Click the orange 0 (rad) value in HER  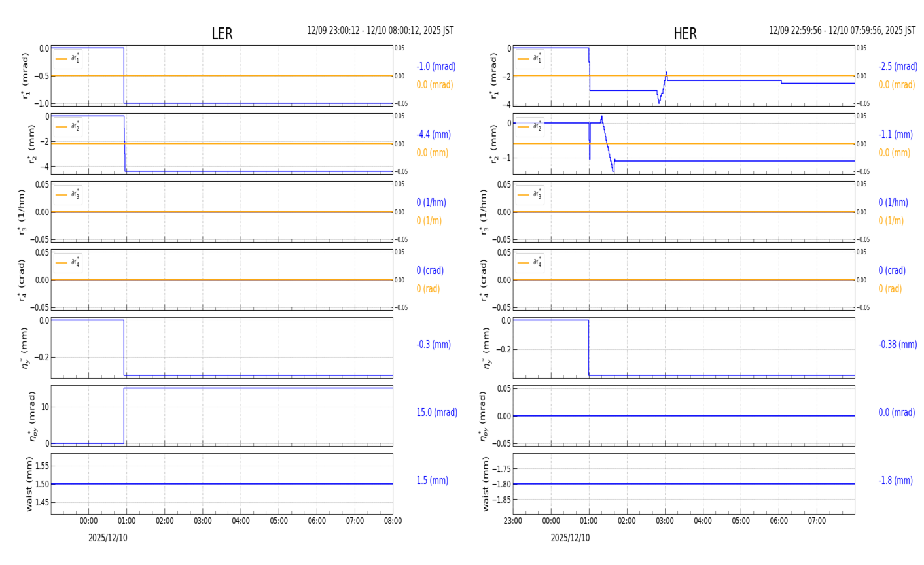(890, 289)
